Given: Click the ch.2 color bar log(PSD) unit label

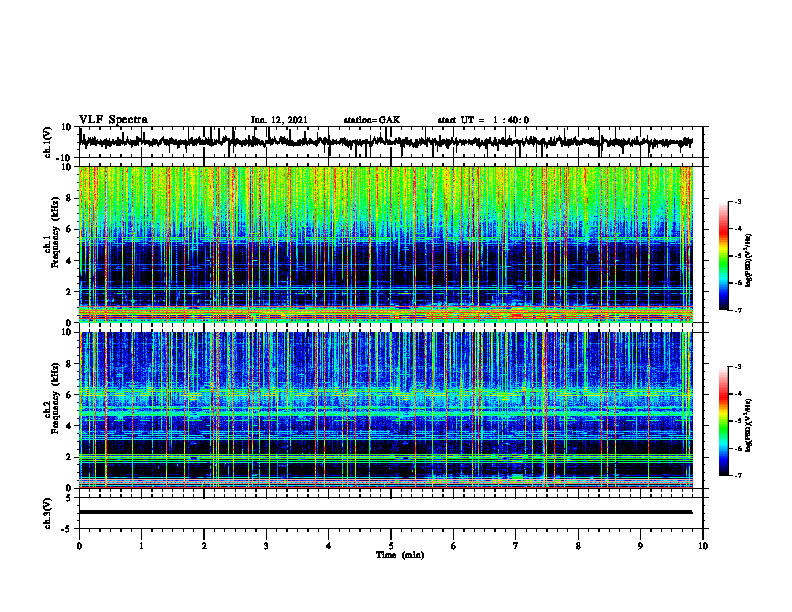Looking at the screenshot, I should pyautogui.click(x=749, y=425).
